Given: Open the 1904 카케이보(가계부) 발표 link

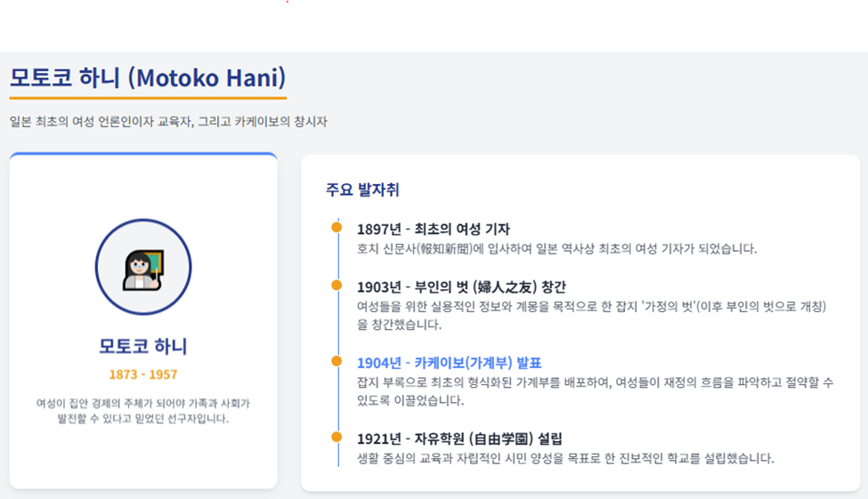Looking at the screenshot, I should tap(449, 363).
